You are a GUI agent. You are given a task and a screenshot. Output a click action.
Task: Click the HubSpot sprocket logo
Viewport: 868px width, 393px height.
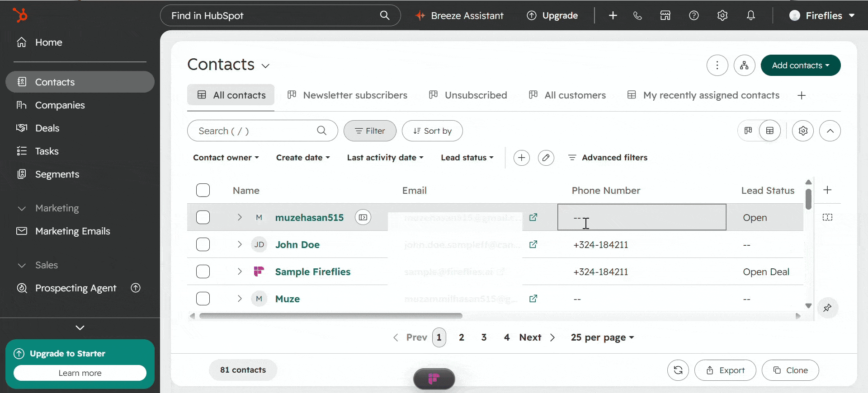(20, 15)
